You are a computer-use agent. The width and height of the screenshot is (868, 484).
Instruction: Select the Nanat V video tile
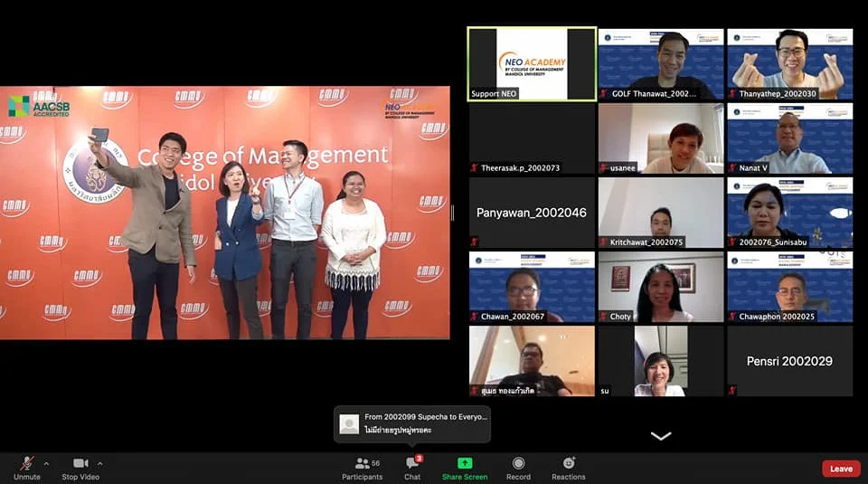tap(790, 138)
